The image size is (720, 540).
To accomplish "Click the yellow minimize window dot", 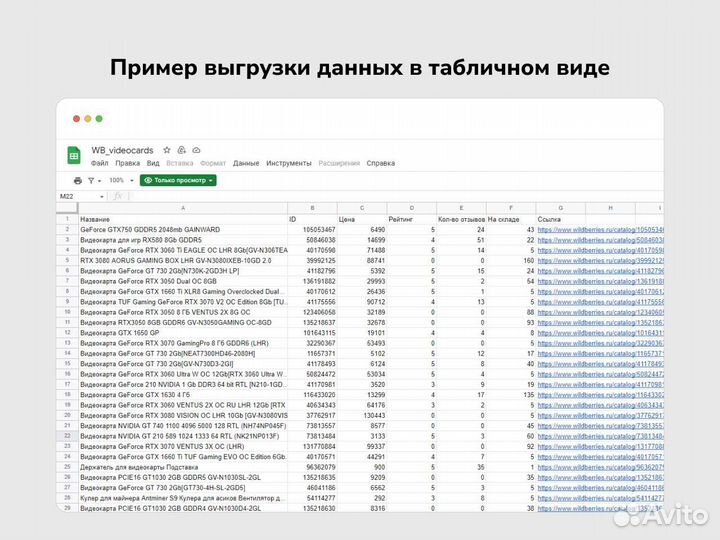I will [88, 118].
